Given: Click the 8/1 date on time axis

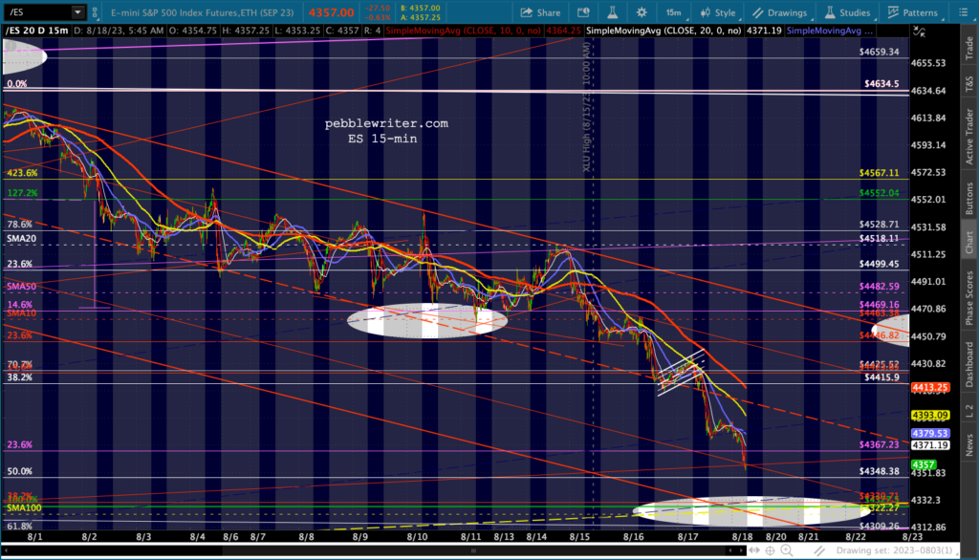Looking at the screenshot, I should (x=35, y=537).
